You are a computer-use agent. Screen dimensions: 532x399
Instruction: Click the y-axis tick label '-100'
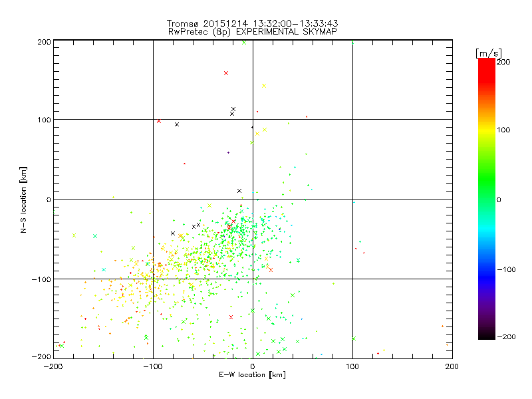42,279
